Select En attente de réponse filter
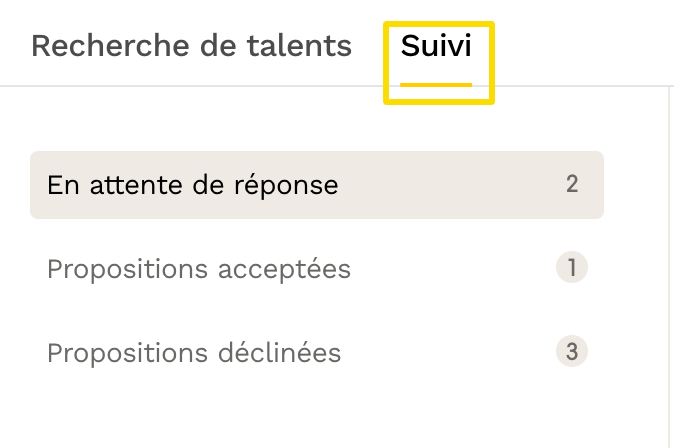674x448 pixels. [193, 185]
